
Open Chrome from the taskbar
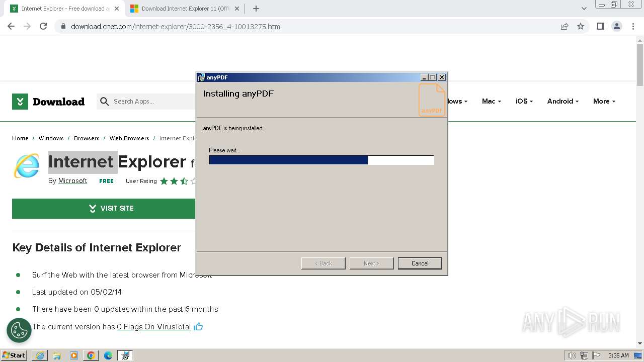[91, 355]
